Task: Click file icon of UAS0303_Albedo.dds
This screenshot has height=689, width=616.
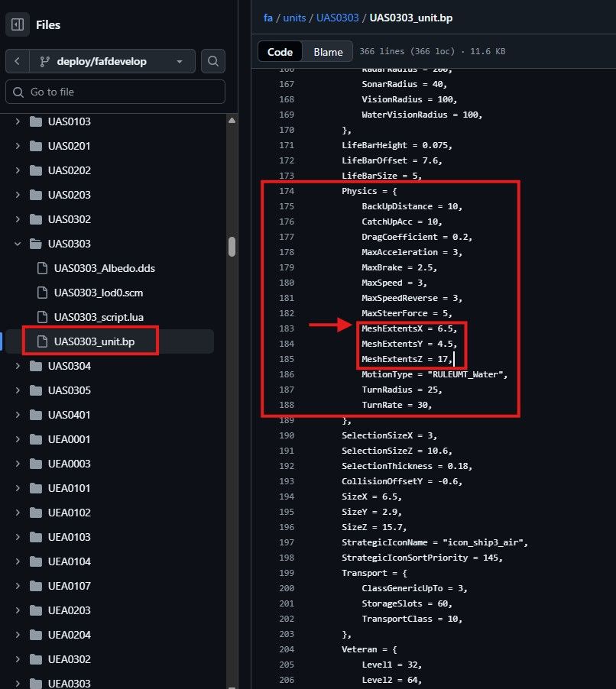Action: [x=42, y=268]
